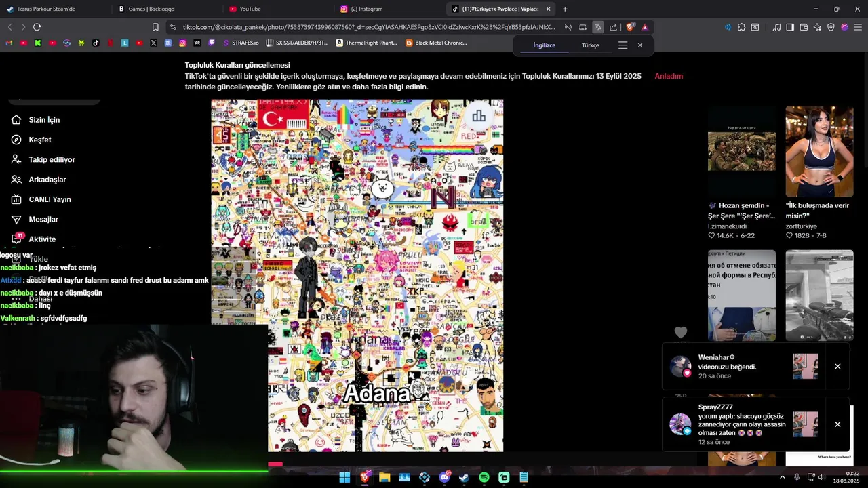
Task: Open İlk buluşmada verir misin video
Action: coord(819,151)
